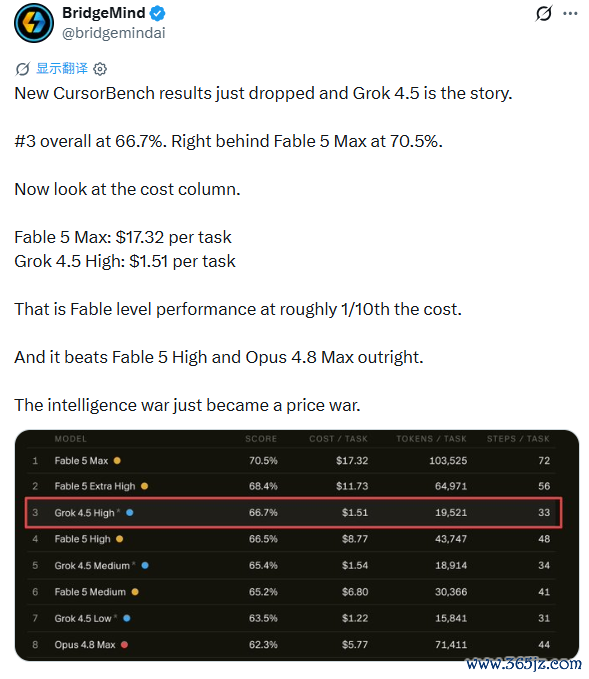589x679 pixels.
Task: Select the highlighted Grok 4.5 High row
Action: click(x=294, y=513)
